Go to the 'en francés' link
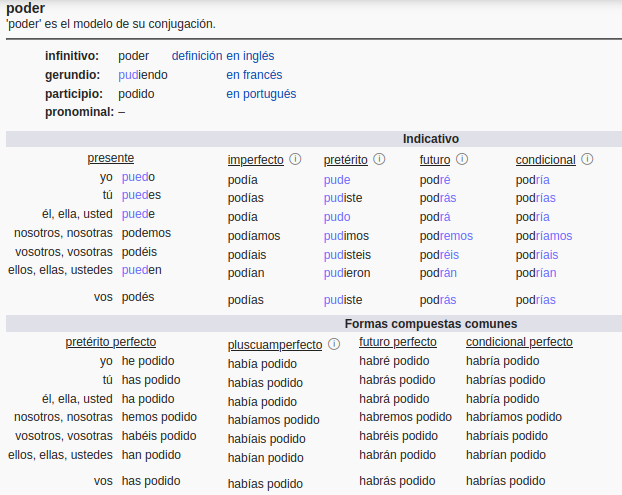The image size is (622, 495). coord(254,75)
